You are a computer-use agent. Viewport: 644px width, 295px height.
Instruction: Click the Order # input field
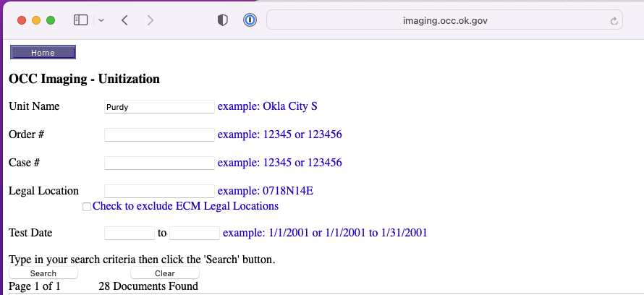[159, 134]
